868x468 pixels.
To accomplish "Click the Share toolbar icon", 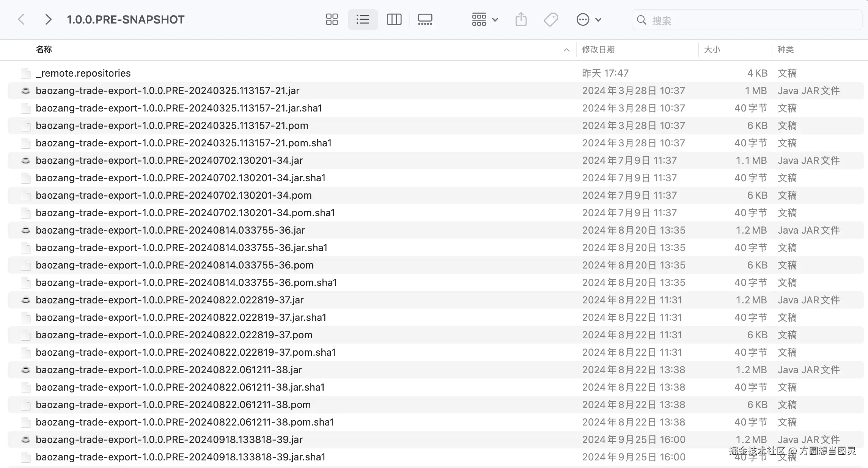I will 521,19.
